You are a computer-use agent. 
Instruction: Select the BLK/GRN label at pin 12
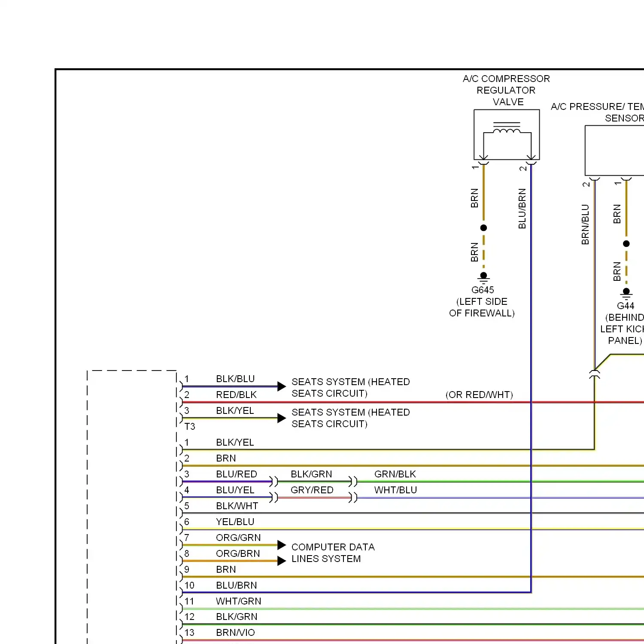(x=237, y=617)
